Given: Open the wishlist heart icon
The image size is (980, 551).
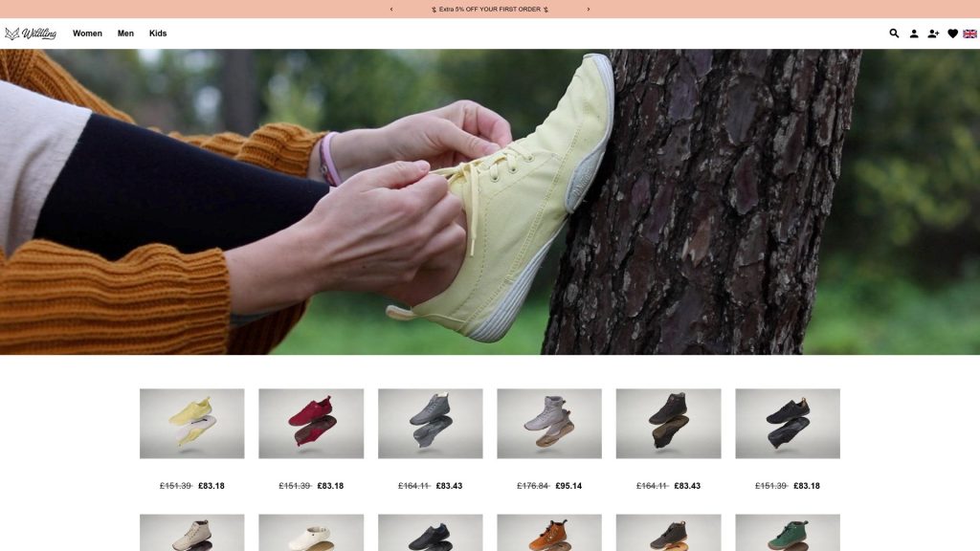Looking at the screenshot, I should pyautogui.click(x=952, y=33).
